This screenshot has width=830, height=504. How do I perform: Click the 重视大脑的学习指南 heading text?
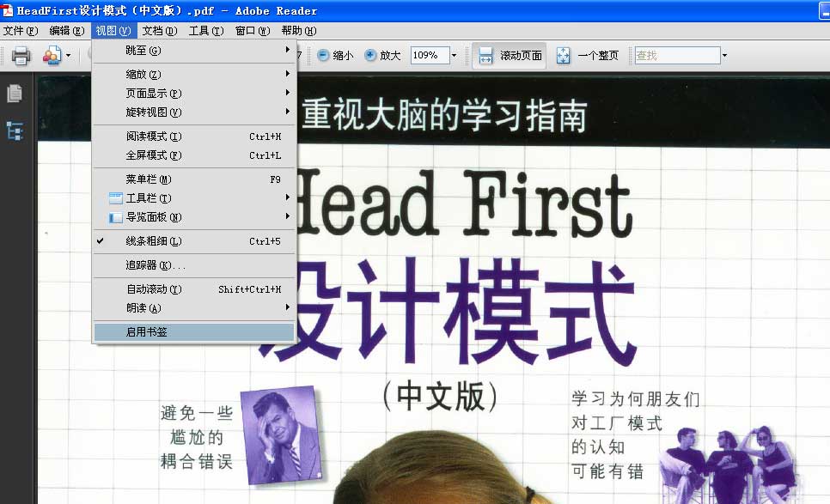click(445, 116)
